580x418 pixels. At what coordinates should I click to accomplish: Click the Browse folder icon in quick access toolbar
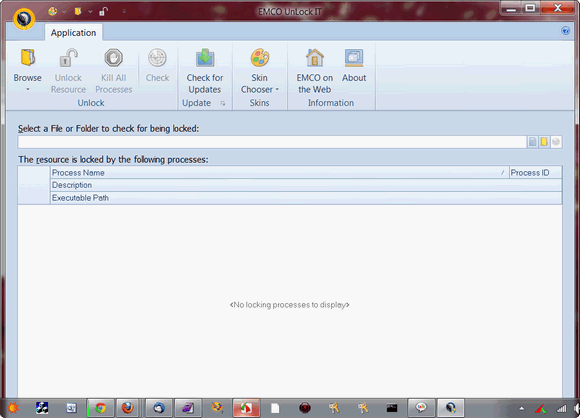coord(78,11)
